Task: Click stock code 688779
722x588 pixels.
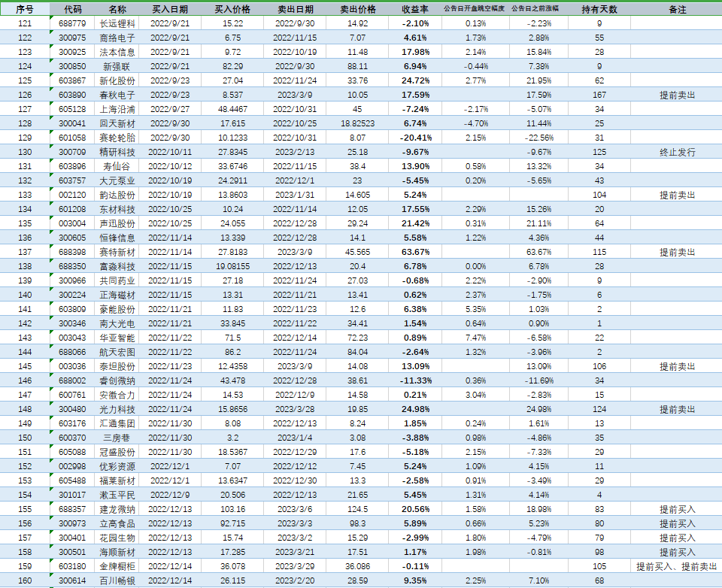Action: click(x=72, y=23)
